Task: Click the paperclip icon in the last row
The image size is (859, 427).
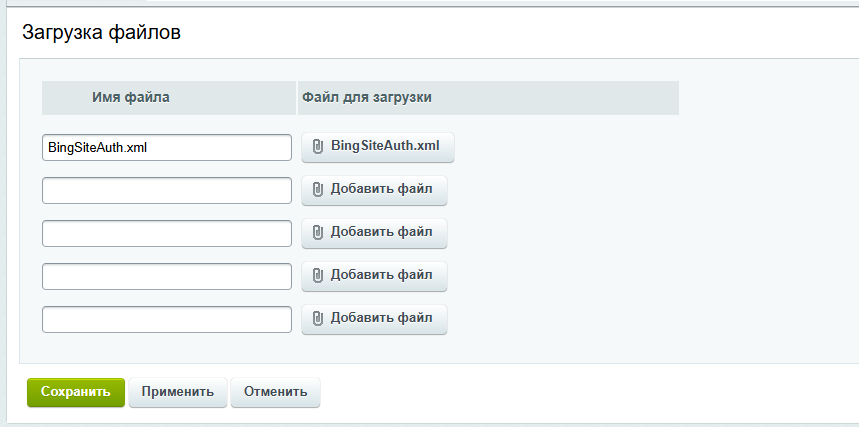Action: [x=317, y=318]
